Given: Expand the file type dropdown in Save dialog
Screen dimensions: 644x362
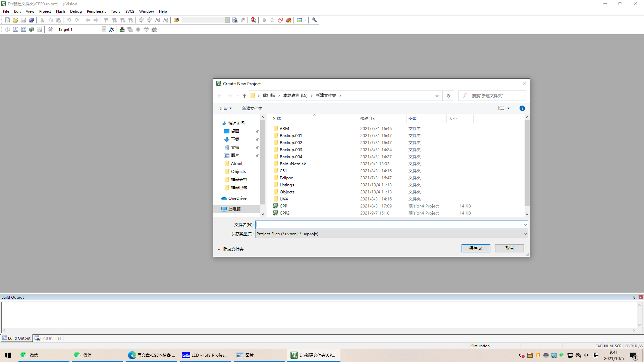Looking at the screenshot, I should pyautogui.click(x=524, y=233).
